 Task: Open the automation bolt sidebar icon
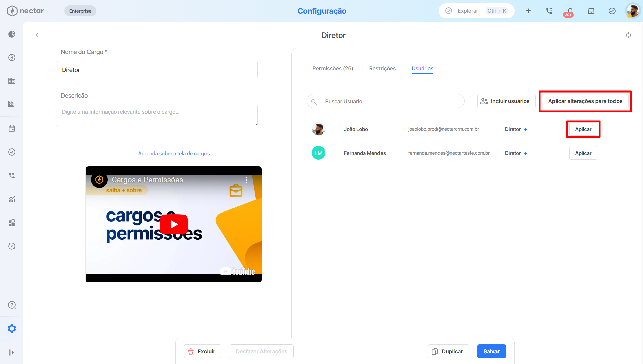12,246
